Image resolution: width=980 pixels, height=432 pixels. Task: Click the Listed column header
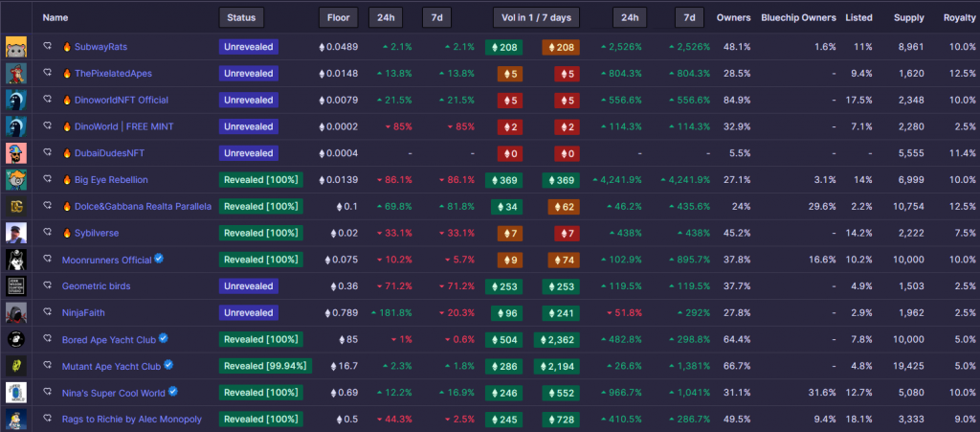point(858,17)
